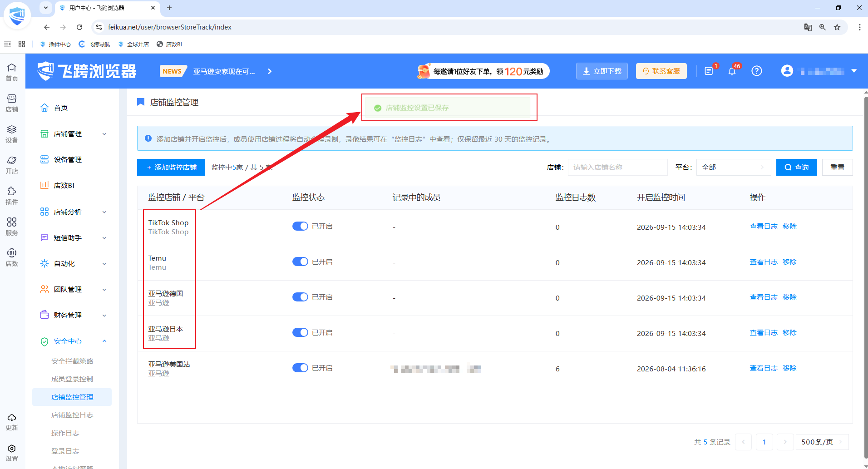868x469 pixels.
Task: Toggle monitoring switch for 亚马逊德国
Action: pos(300,297)
